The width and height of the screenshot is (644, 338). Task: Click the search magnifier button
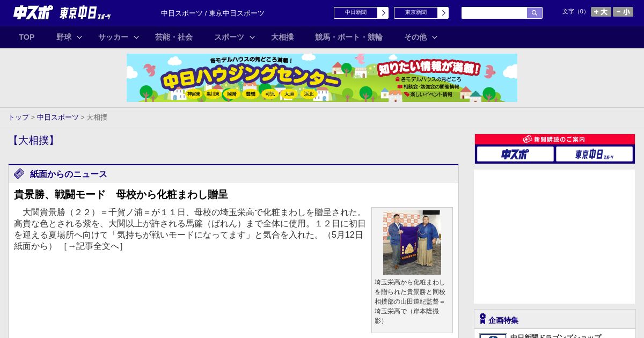click(535, 13)
